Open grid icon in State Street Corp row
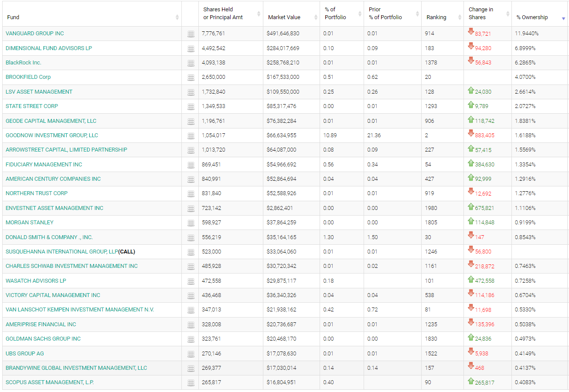Image resolution: width=569 pixels, height=392 pixels. pyautogui.click(x=191, y=107)
